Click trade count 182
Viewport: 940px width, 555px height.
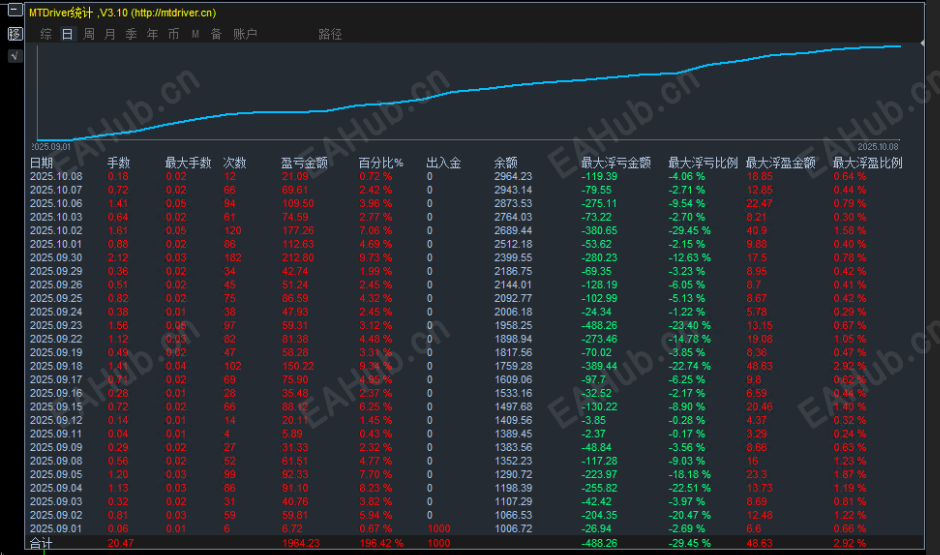pos(233,258)
